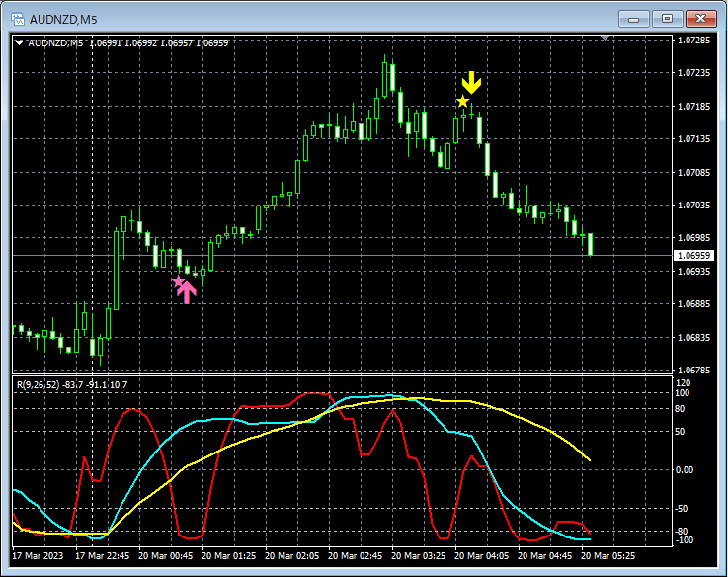Maximize the AUDNZD,M5 chart window

(x=667, y=19)
